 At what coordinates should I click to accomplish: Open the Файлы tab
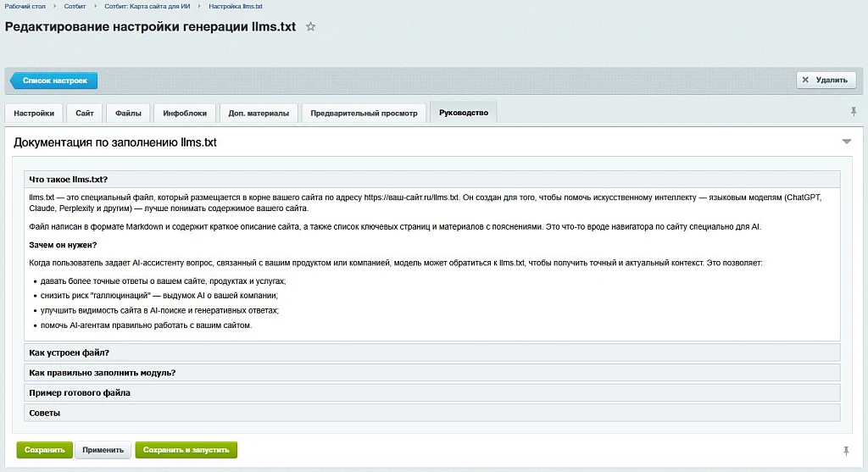pyautogui.click(x=129, y=113)
